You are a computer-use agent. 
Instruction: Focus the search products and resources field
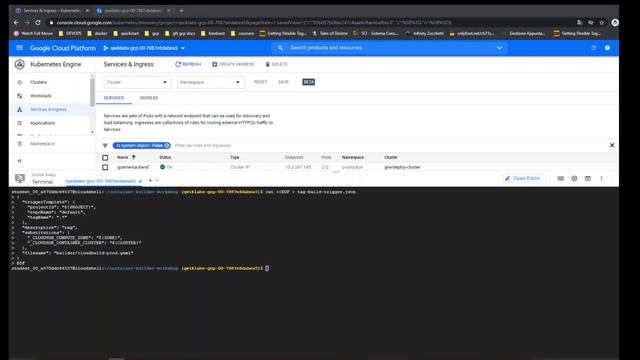(390, 48)
